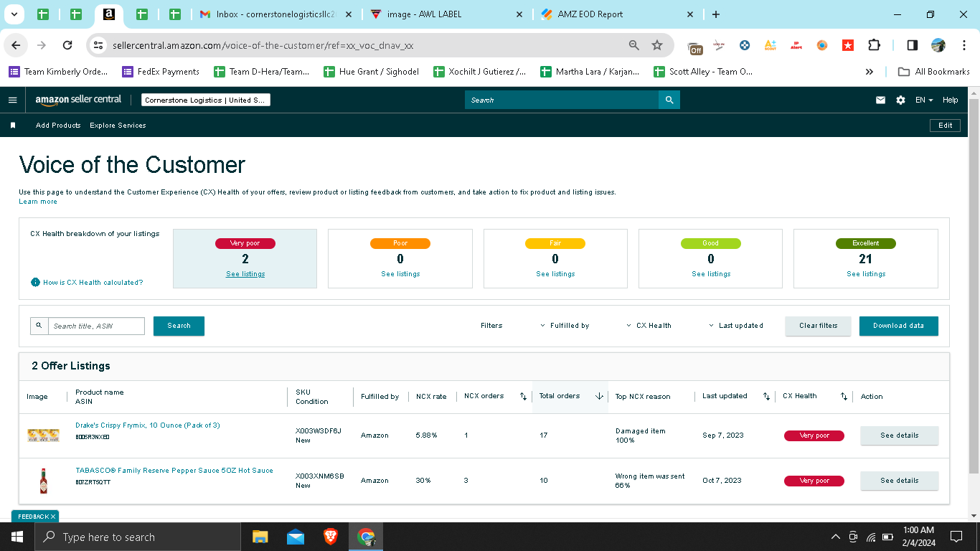
Task: Sort the table by Total orders
Action: 599,396
